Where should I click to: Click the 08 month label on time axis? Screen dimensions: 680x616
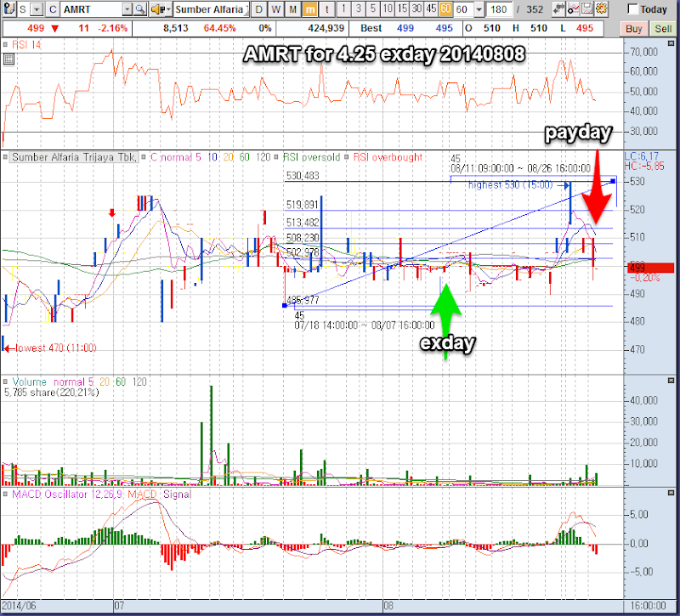click(x=388, y=606)
